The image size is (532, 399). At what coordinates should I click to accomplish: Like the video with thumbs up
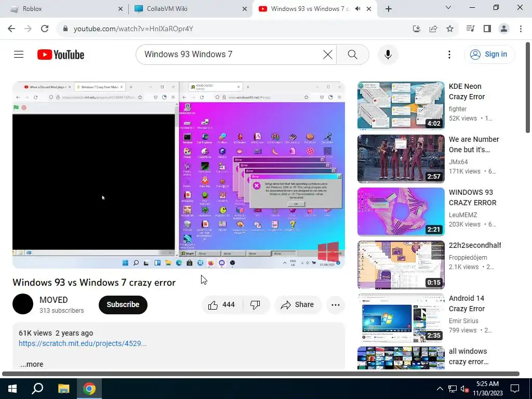[222, 304]
